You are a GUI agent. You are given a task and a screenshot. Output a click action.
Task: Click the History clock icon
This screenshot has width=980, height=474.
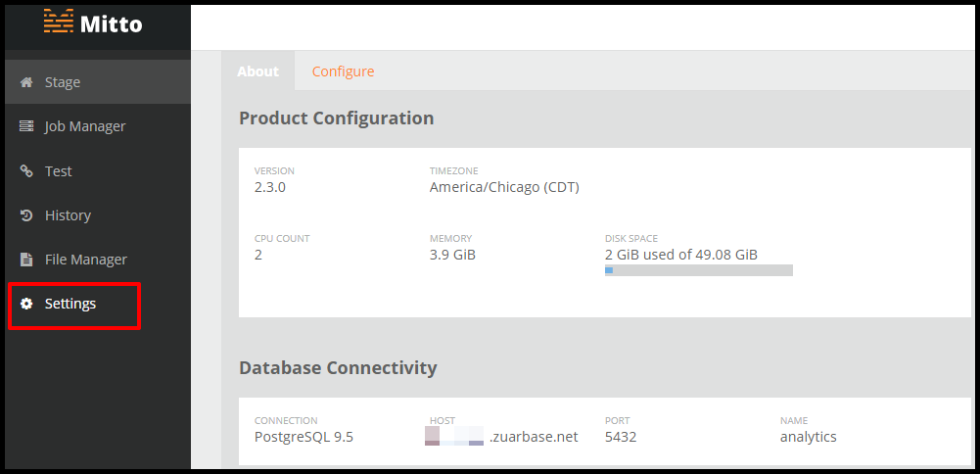click(26, 215)
